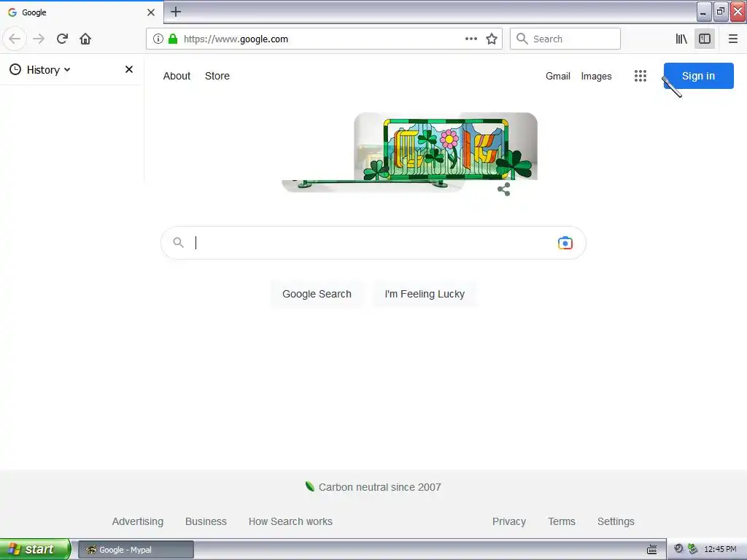This screenshot has width=747, height=560.
Task: Open the Google apps grid icon
Action: [640, 76]
